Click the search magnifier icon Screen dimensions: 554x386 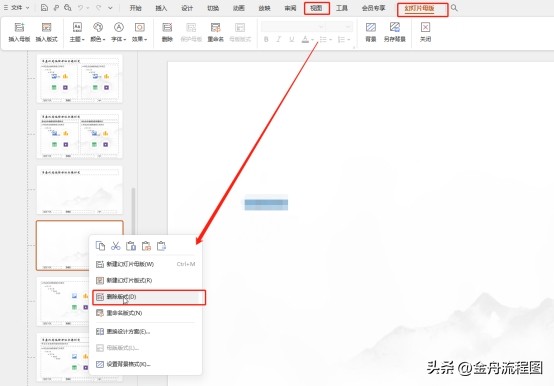click(x=454, y=8)
